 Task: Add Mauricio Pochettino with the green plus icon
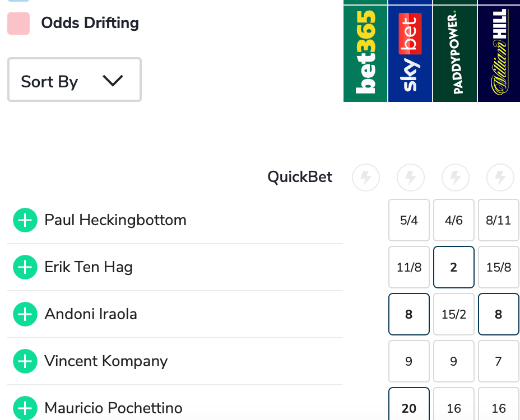click(25, 408)
